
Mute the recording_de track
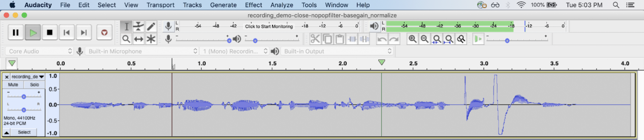pyautogui.click(x=13, y=85)
